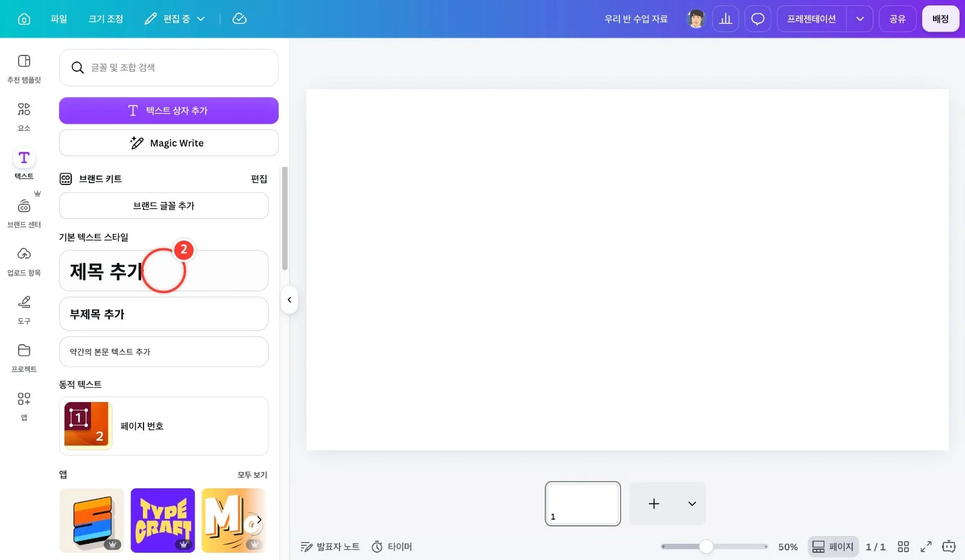Open the 크기 조정 menu
Viewport: 965px width, 560px height.
coord(106,19)
